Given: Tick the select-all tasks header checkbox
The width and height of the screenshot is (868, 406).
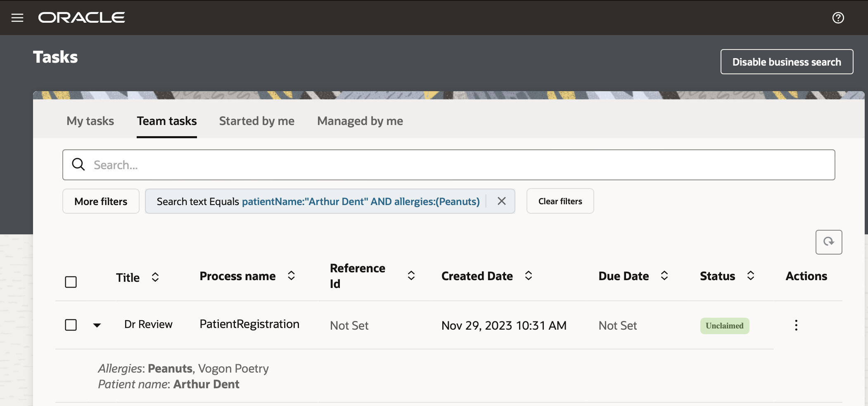Looking at the screenshot, I should coord(71,282).
